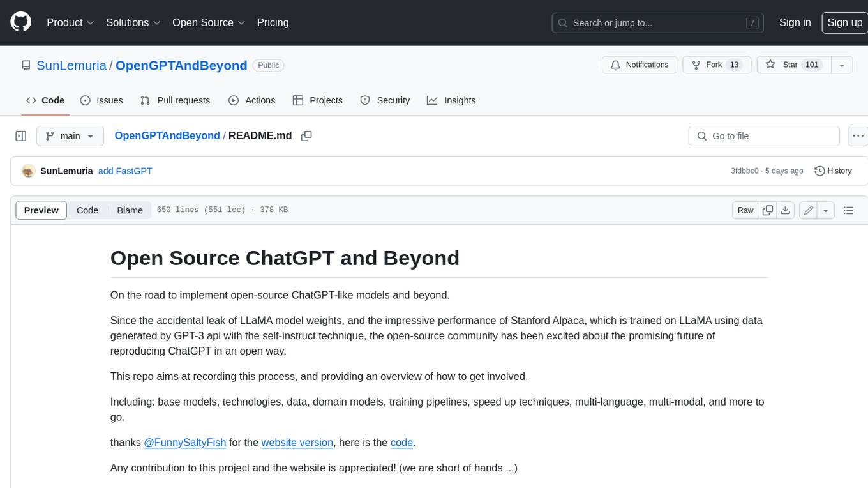Expand the Solutions menu
The image size is (868, 488).
click(133, 22)
